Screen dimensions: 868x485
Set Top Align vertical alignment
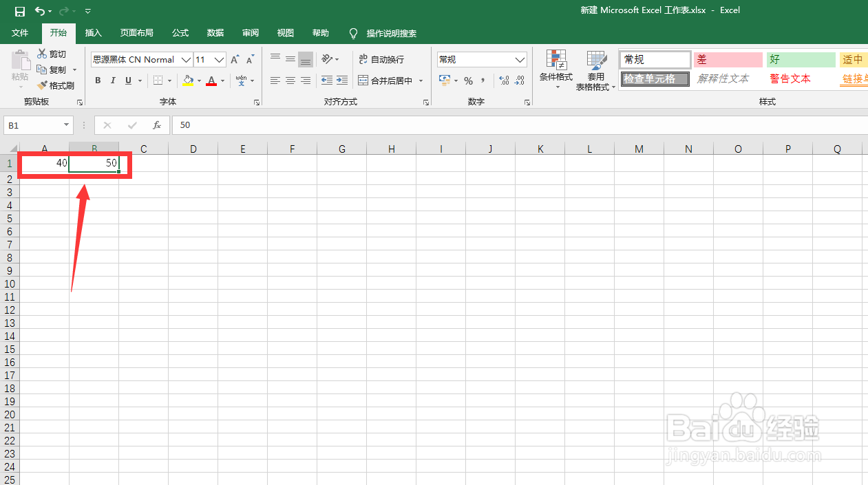pos(275,59)
